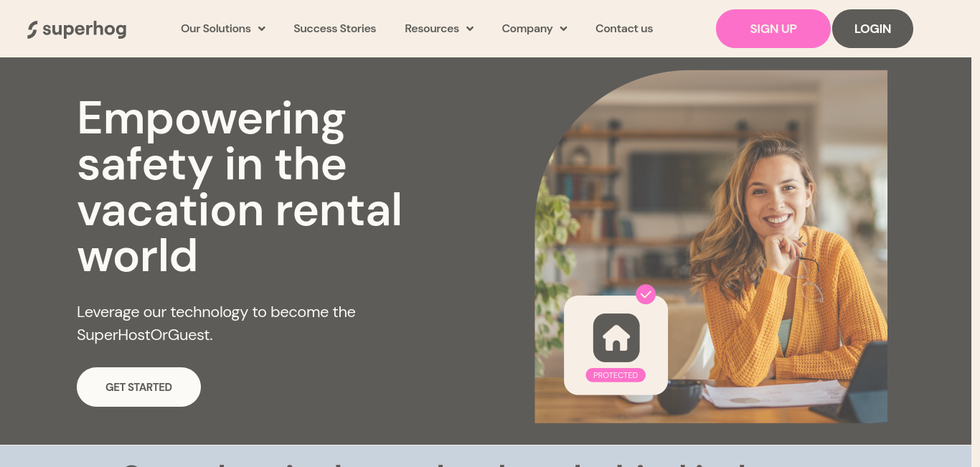Viewport: 980px width, 467px height.
Task: Click the superhog wordmark text
Action: coord(85,29)
